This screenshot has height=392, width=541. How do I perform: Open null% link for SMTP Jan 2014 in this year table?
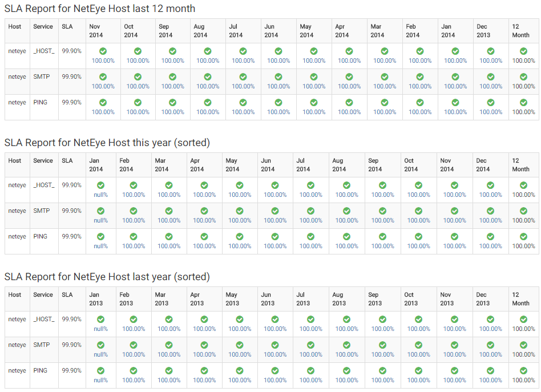(x=101, y=220)
